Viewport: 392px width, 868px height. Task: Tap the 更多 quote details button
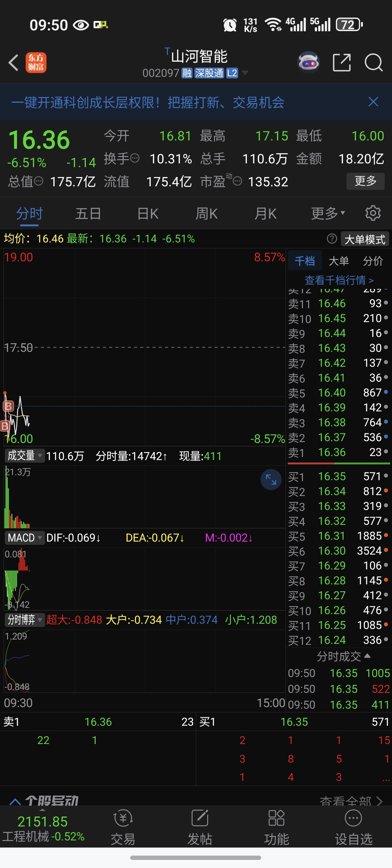click(365, 181)
